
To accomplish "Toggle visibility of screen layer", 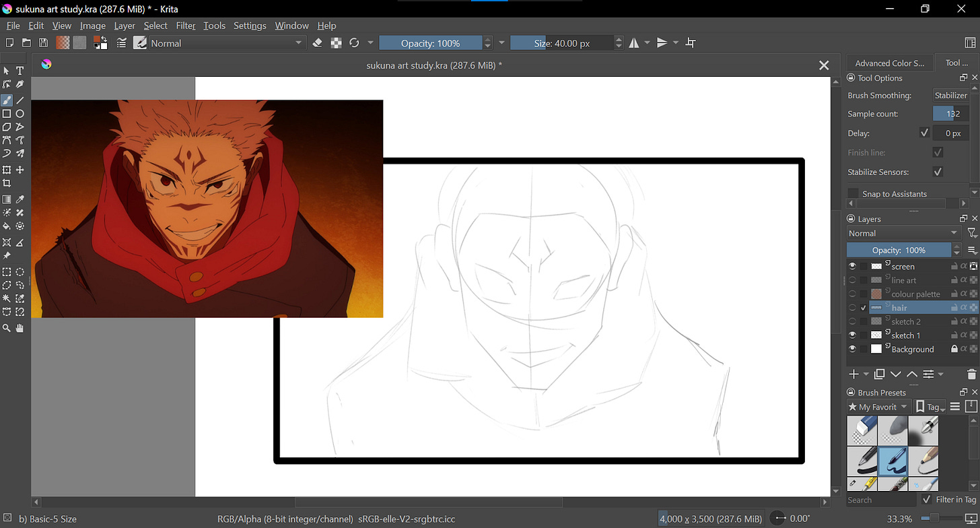I will (853, 267).
